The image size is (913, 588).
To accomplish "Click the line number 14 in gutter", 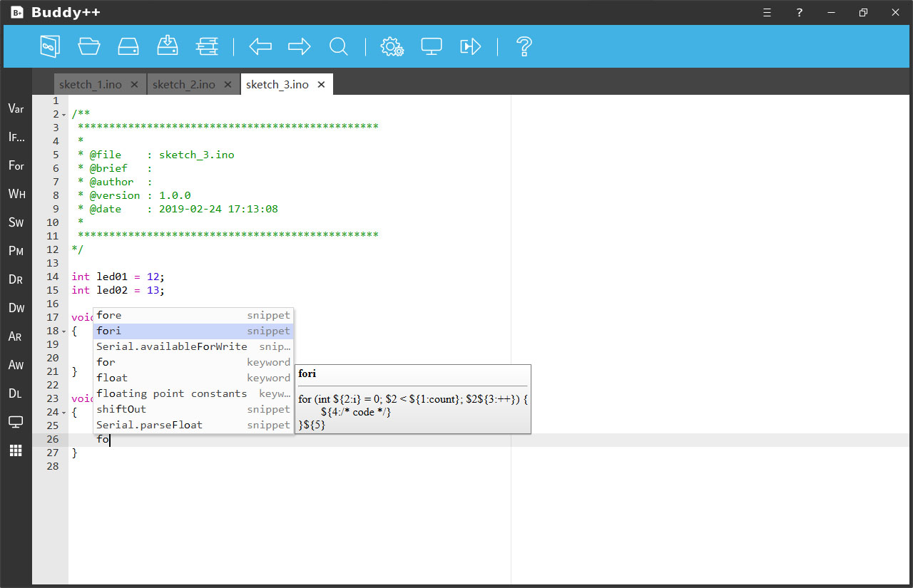I will tap(53, 277).
